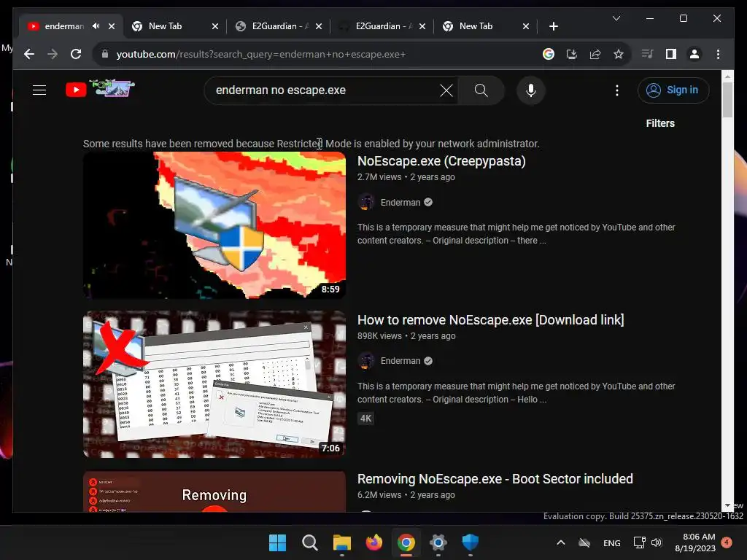The height and width of the screenshot is (560, 747).
Task: Click the scrollbar up arrow
Action: coord(727,76)
